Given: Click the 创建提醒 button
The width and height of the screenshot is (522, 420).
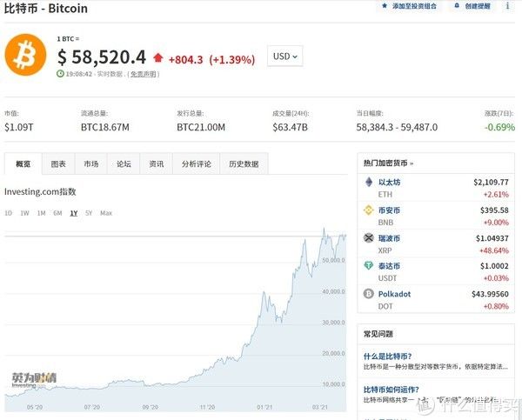Looking at the screenshot, I should (472, 6).
